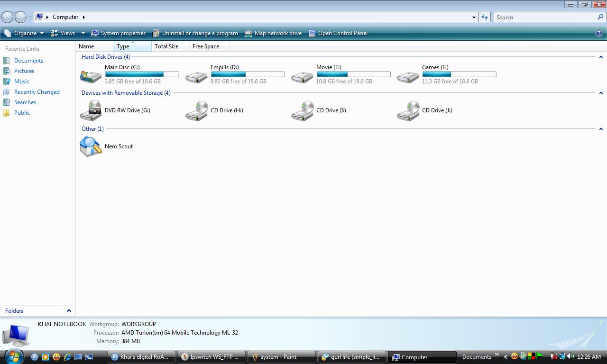This screenshot has width=607, height=364.
Task: Open the Views dropdown arrow
Action: click(x=83, y=33)
